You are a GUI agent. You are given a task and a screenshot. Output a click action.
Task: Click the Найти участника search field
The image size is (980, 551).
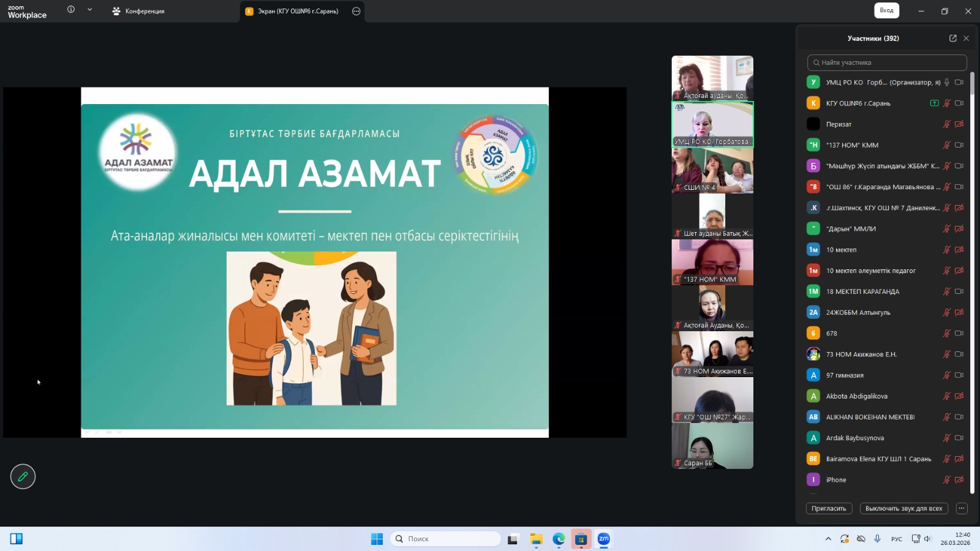[887, 62]
